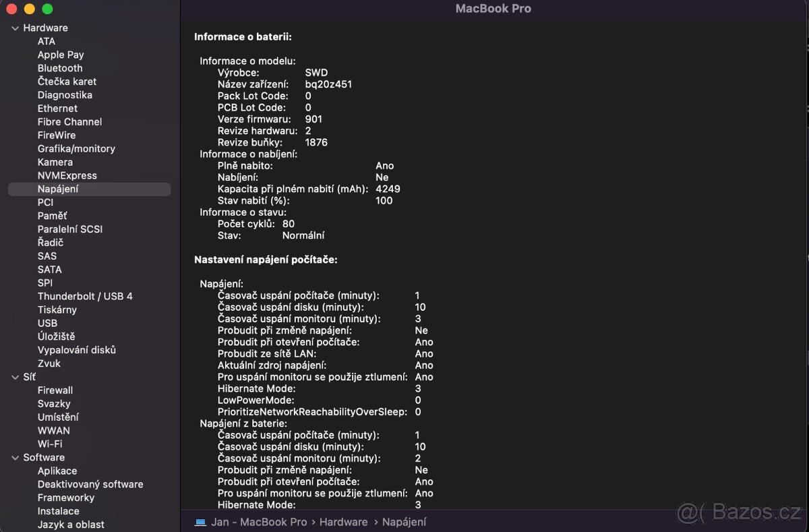809x532 pixels.
Task: Open Aplikace under Software
Action: point(57,471)
